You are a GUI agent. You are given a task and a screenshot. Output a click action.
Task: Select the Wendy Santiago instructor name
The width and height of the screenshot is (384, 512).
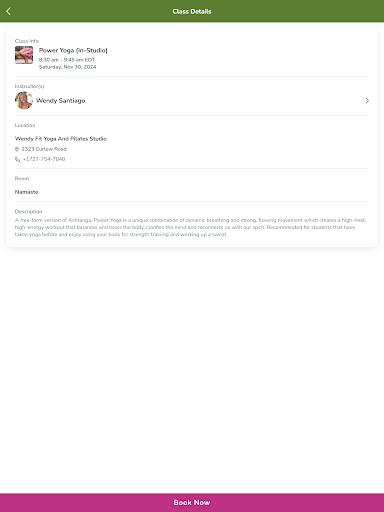[x=61, y=100]
